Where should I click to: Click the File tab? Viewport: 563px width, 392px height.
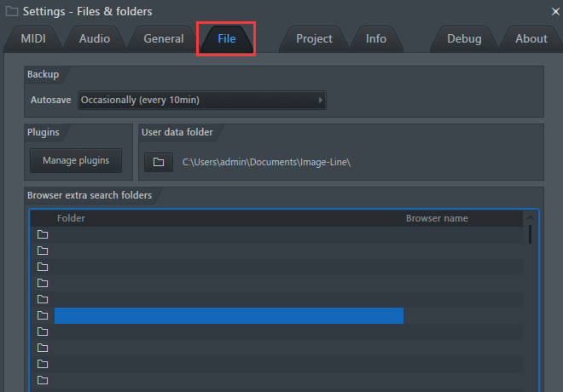227,38
